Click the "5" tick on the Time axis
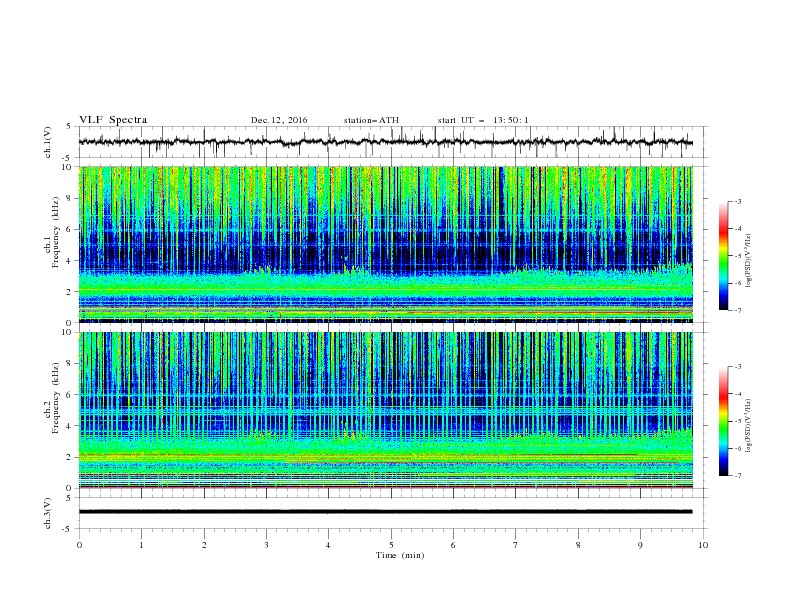792x612 pixels. click(x=391, y=545)
